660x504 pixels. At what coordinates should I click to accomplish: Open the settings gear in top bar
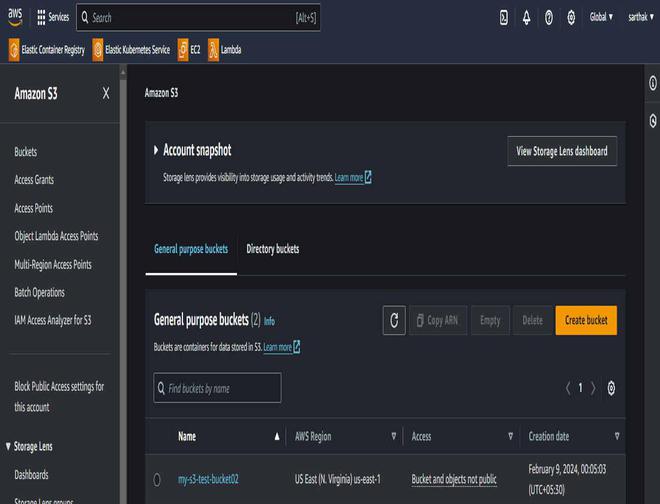pyautogui.click(x=571, y=17)
